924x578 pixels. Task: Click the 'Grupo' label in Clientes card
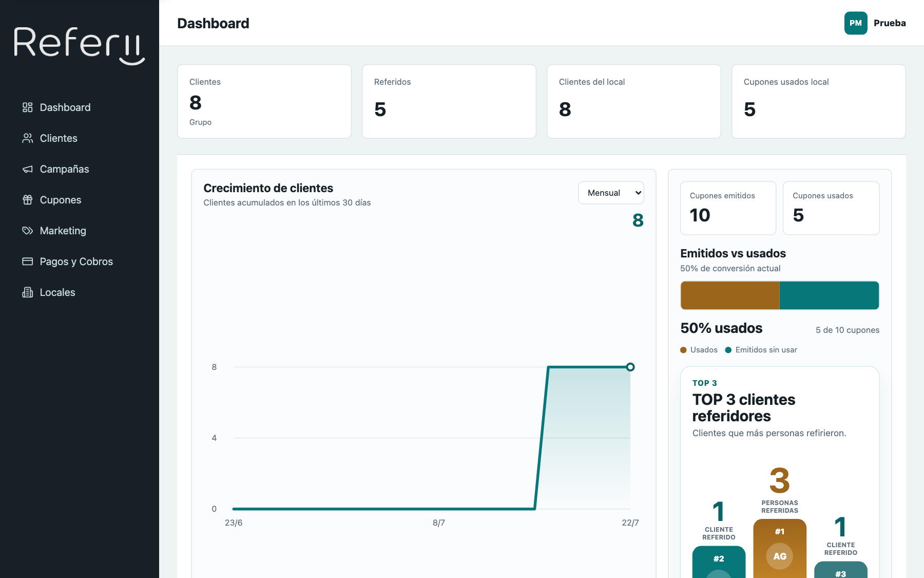200,122
